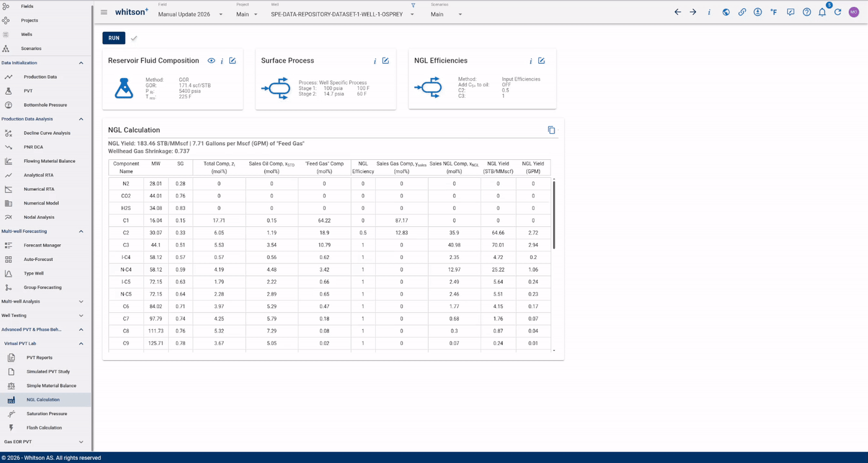Collapse the Production Data Analysis section
This screenshot has height=463, width=868.
pyautogui.click(x=81, y=119)
